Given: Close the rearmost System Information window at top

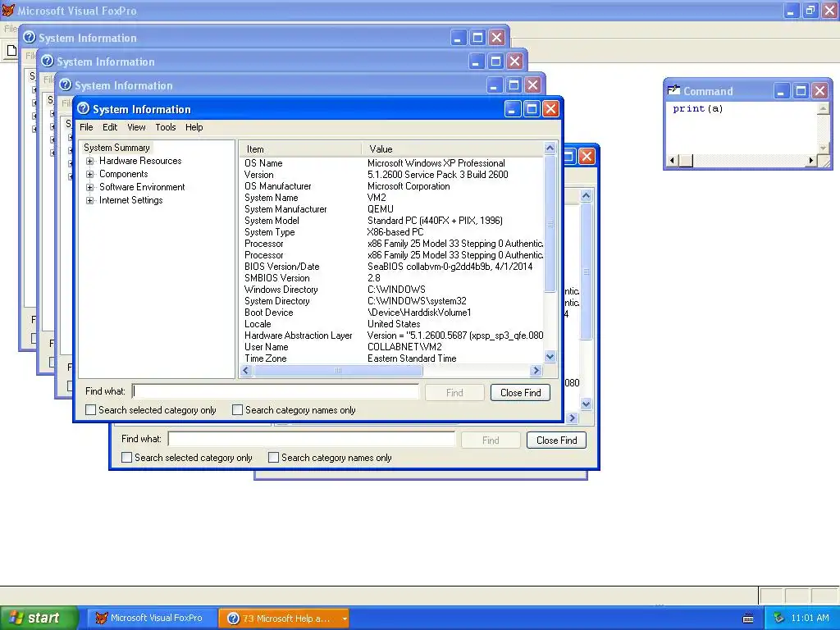Looking at the screenshot, I should pos(496,38).
